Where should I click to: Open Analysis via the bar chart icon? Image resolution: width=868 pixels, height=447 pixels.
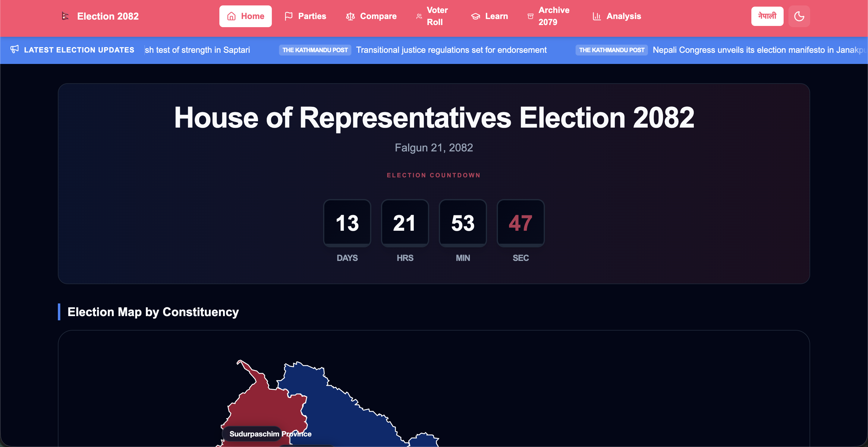point(597,16)
